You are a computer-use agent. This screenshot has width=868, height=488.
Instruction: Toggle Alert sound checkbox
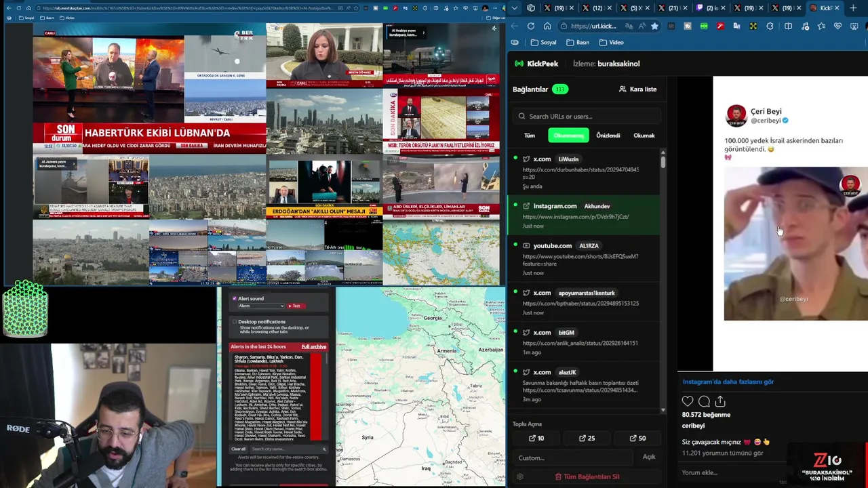click(x=235, y=298)
